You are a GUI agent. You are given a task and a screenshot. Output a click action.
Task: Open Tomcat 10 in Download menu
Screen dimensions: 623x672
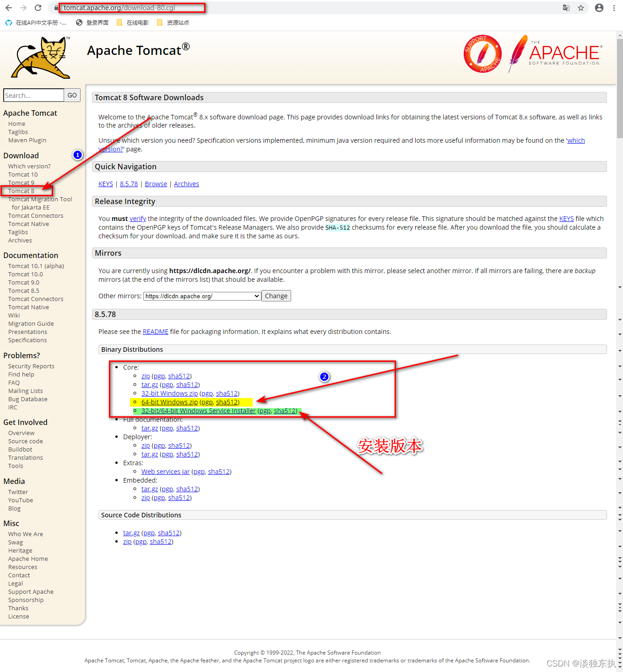23,174
